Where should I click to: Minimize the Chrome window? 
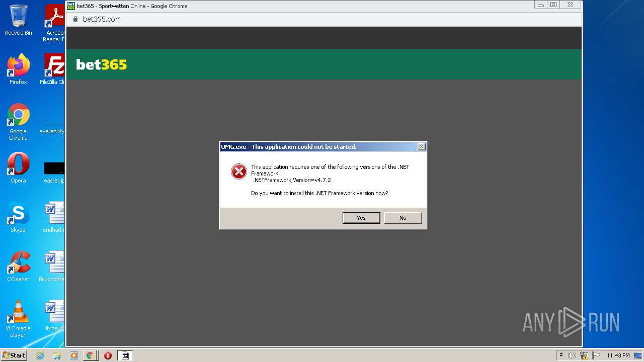[x=541, y=5]
